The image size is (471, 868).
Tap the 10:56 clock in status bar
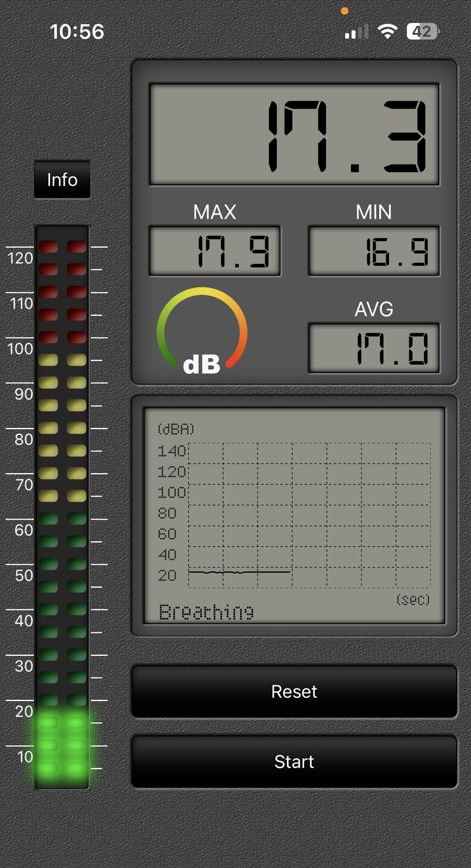(77, 31)
